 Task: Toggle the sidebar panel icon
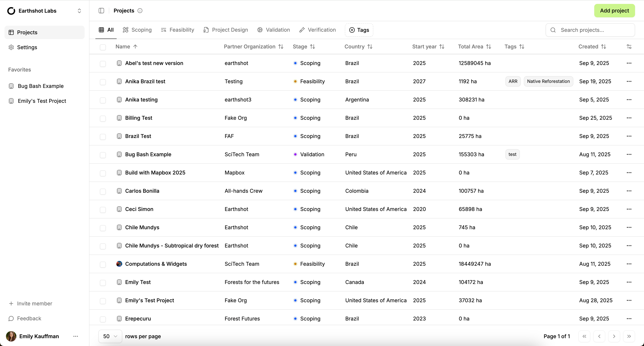pos(101,10)
